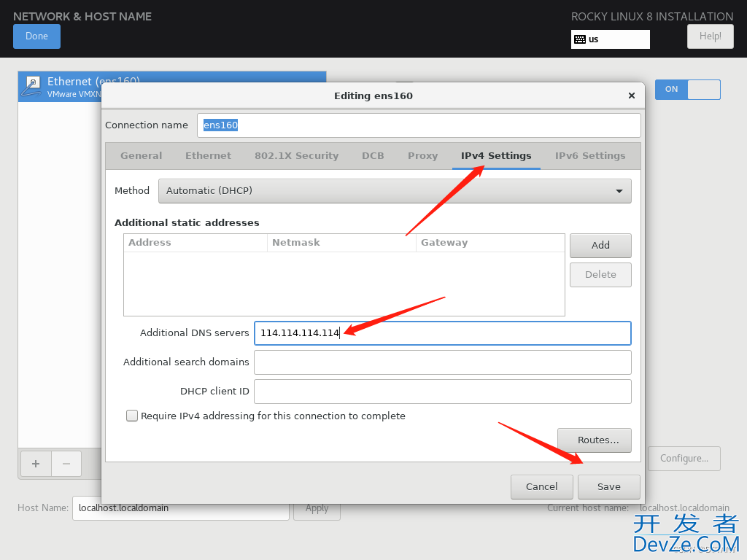Click the Configure... button
Screen dimensions: 747x560
(x=684, y=459)
